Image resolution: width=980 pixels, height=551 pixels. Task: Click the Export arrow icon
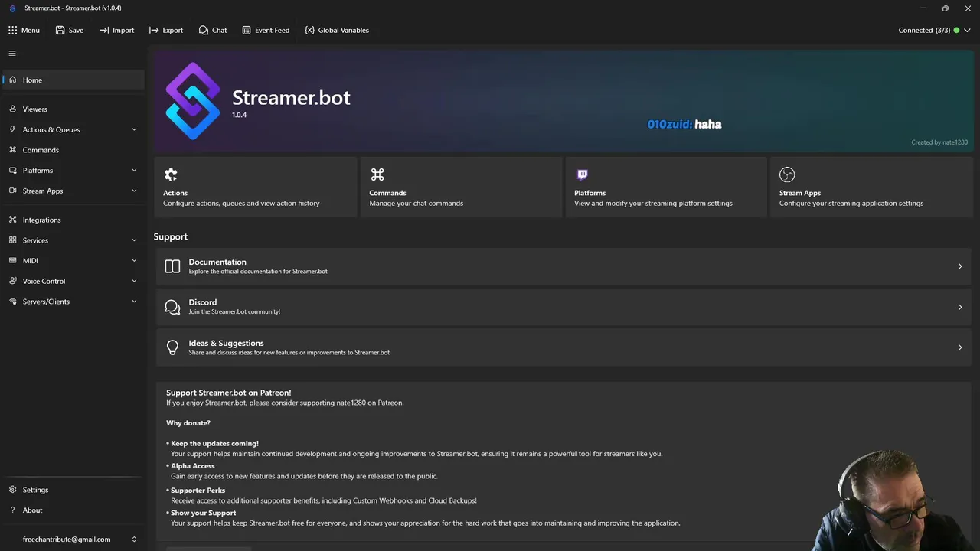click(154, 30)
